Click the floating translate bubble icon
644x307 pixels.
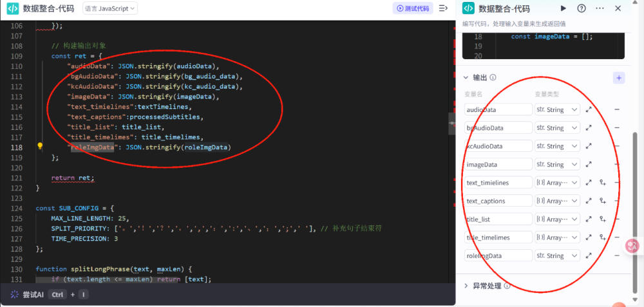point(632,246)
